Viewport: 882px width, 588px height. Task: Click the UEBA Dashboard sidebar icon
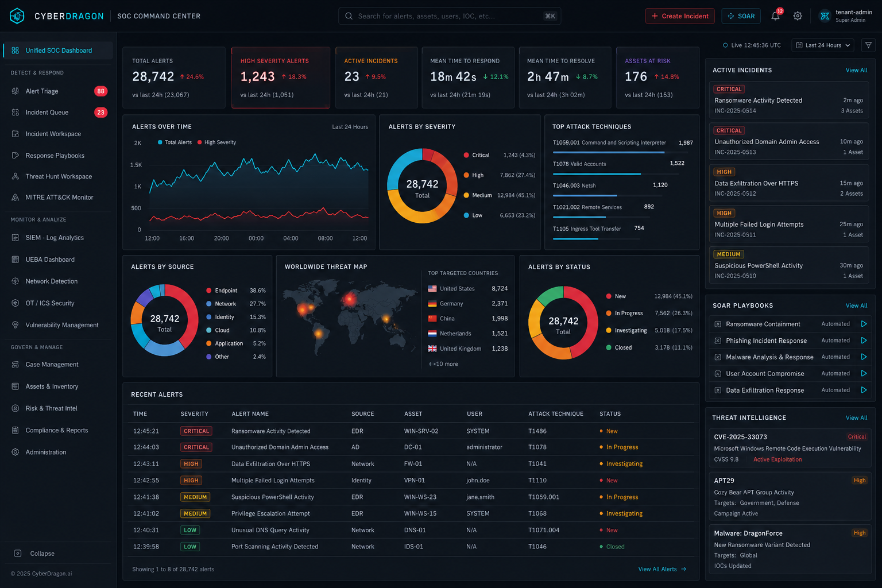[x=16, y=260]
